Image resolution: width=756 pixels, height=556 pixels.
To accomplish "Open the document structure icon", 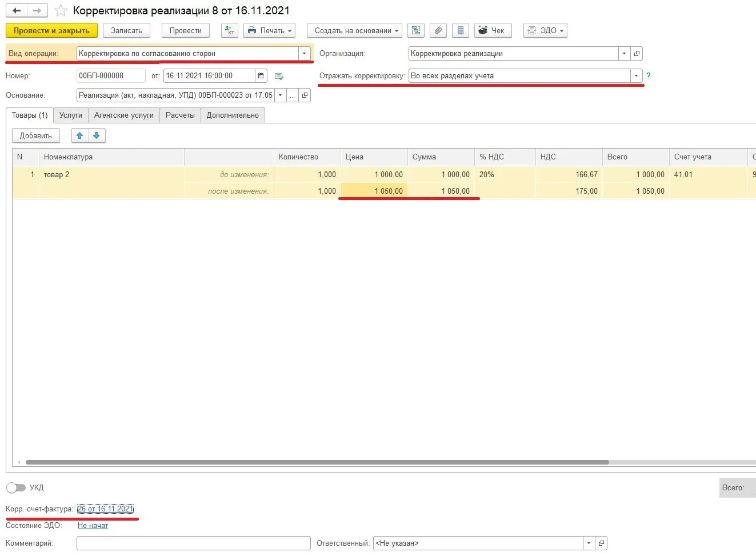I will [x=416, y=30].
